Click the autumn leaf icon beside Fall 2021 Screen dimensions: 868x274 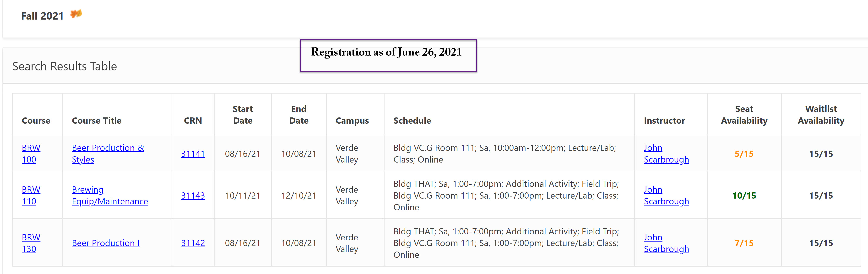pos(76,14)
